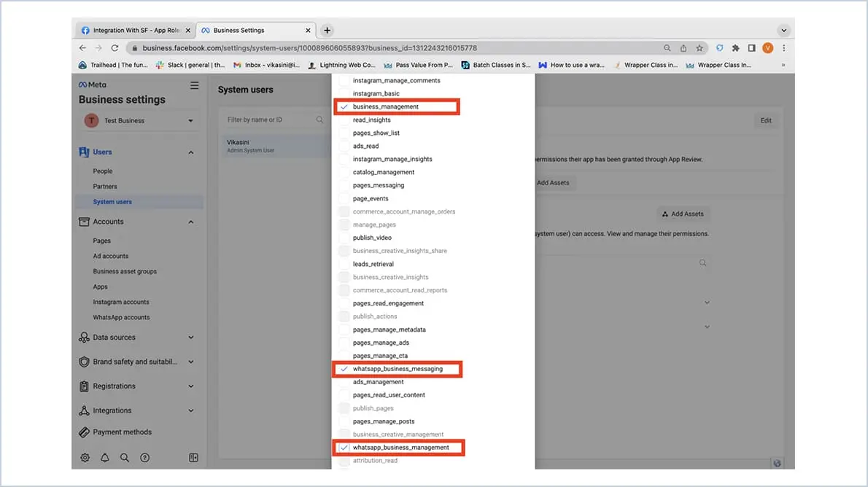Check the pages_show_list permission
The image size is (868, 487).
point(344,133)
